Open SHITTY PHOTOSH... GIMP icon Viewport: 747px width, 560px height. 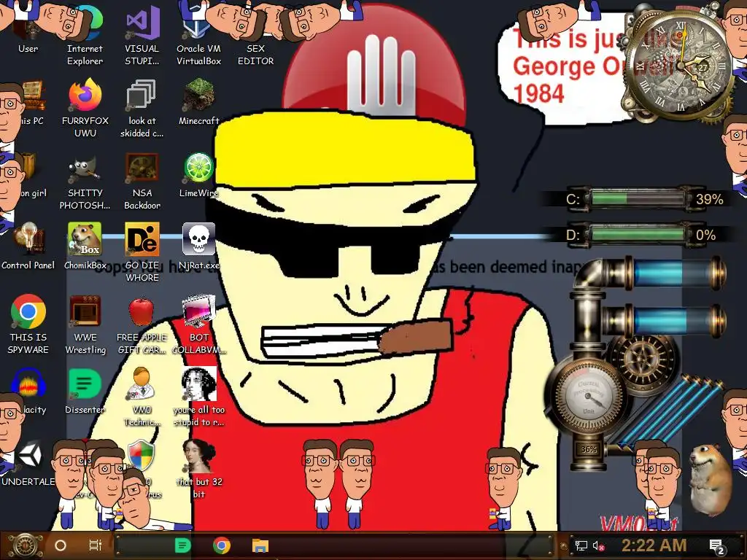(85, 181)
